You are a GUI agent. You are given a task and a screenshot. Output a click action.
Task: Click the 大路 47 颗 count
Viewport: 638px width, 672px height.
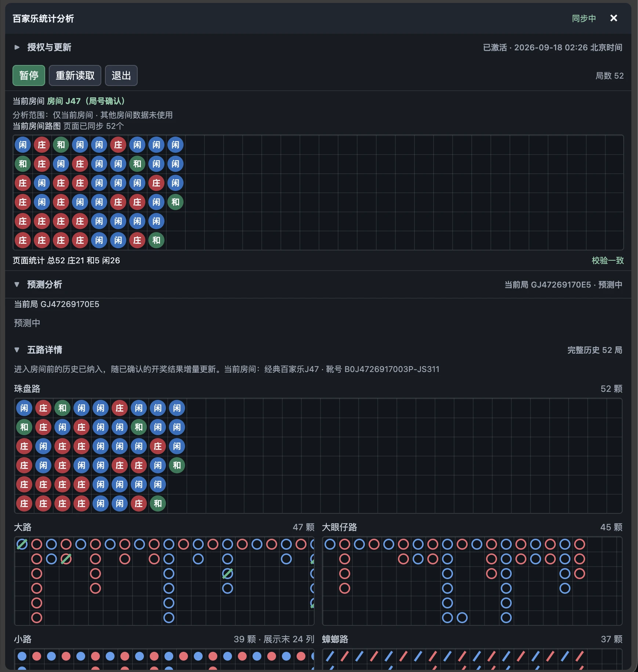point(304,527)
